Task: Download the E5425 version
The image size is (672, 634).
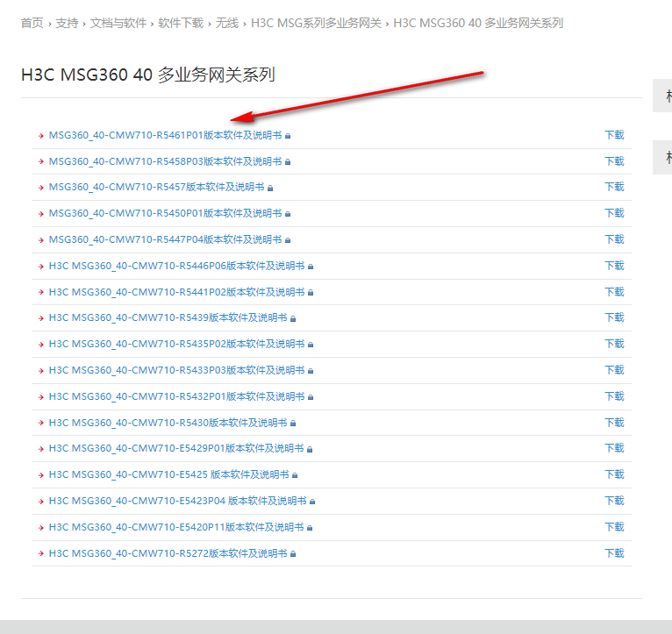Action: 615,474
